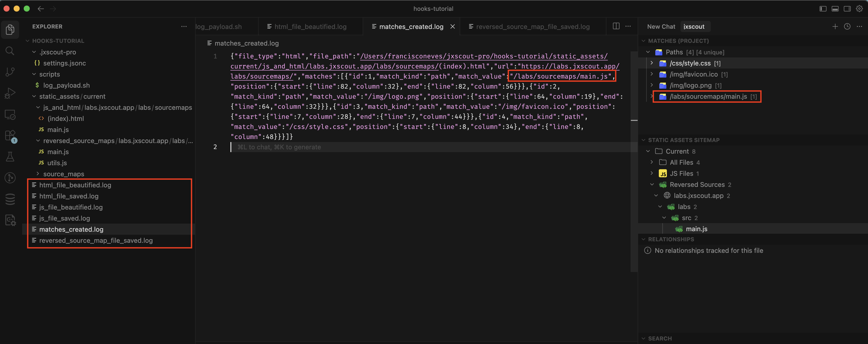Open Explorer views and more actions menu
The width and height of the screenshot is (868, 344).
click(x=184, y=26)
